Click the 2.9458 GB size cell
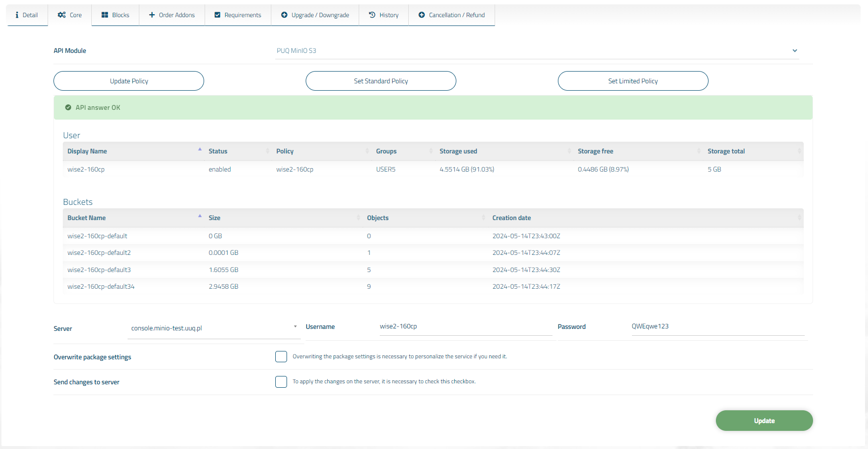Viewport: 868px width, 449px height. pyautogui.click(x=223, y=286)
